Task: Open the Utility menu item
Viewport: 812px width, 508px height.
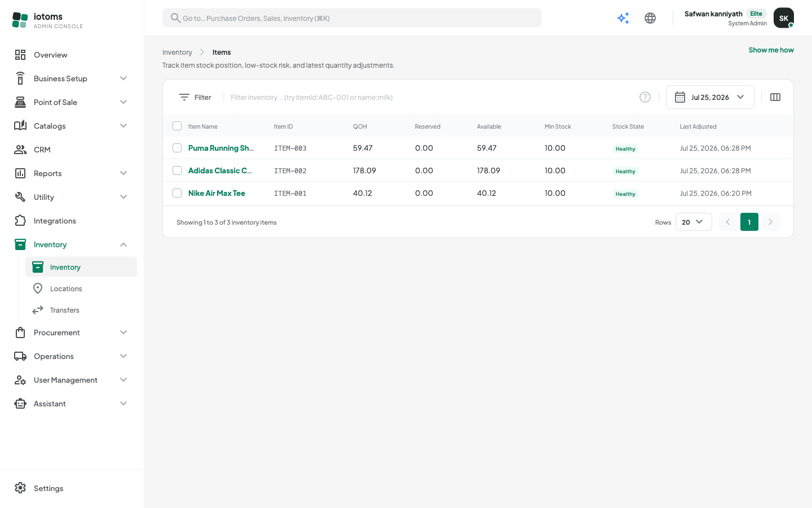Action: (72, 197)
